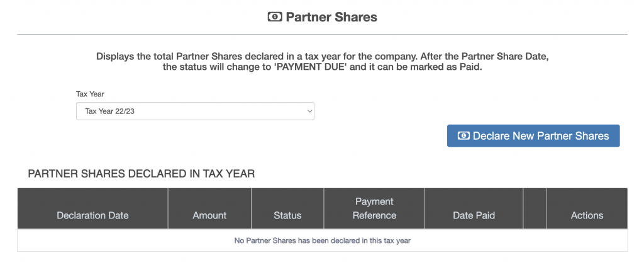Click the Partner Shares page title text

(x=331, y=17)
